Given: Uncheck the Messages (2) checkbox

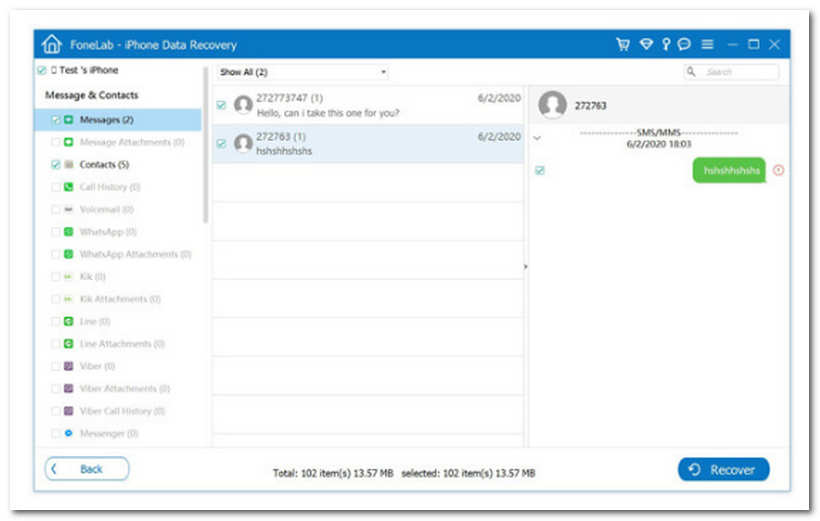Looking at the screenshot, I should pos(55,120).
